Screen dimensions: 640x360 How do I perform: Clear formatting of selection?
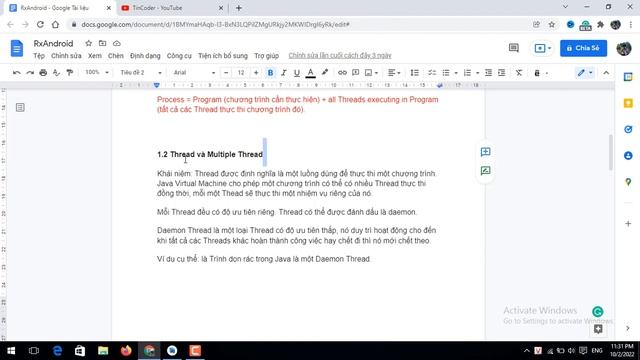[519, 73]
